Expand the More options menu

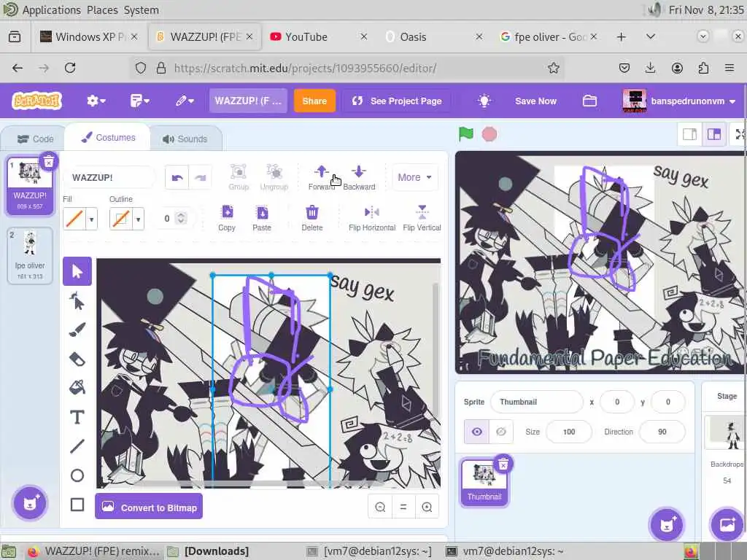tap(414, 177)
